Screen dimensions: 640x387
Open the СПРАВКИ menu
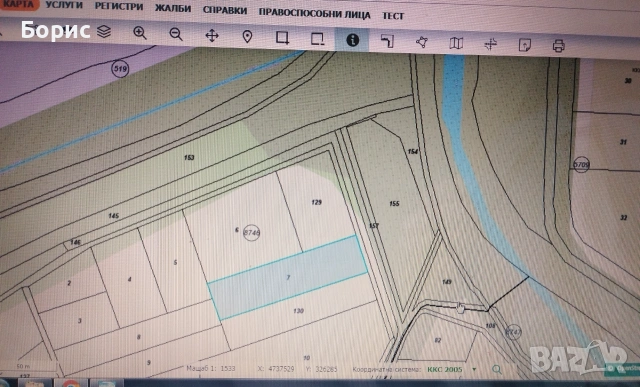point(225,10)
